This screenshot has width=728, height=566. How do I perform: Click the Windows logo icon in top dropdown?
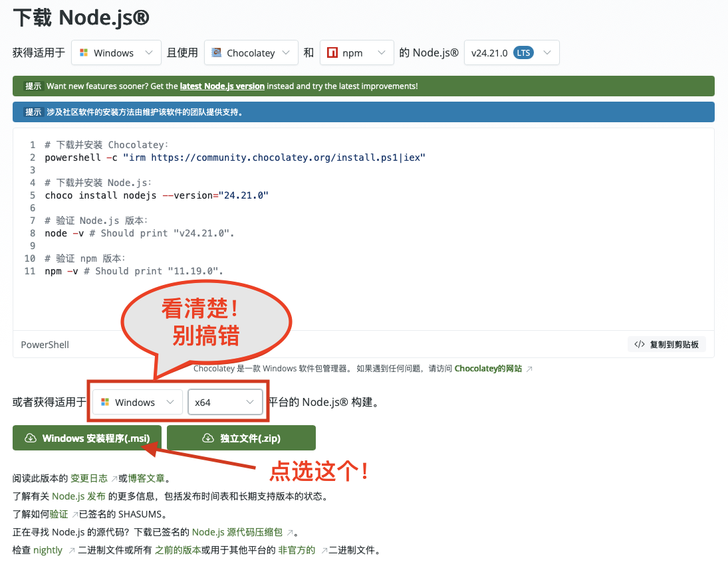pyautogui.click(x=84, y=53)
